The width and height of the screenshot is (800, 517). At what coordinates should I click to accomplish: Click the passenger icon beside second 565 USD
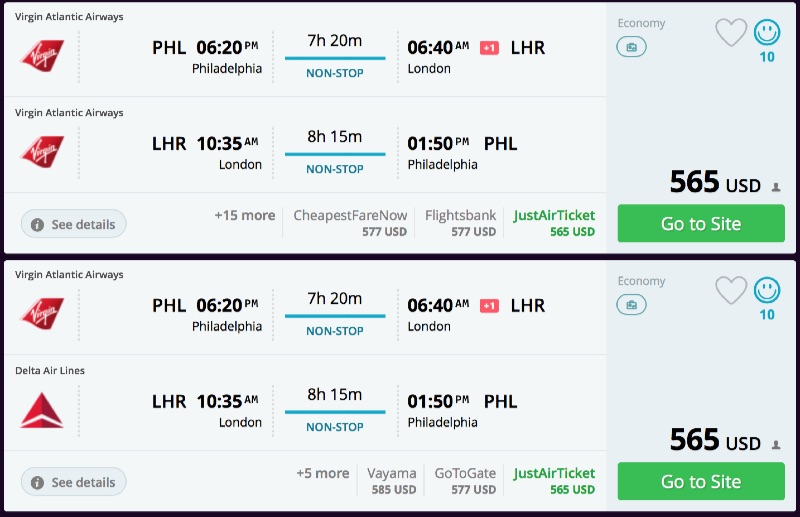pos(775,445)
